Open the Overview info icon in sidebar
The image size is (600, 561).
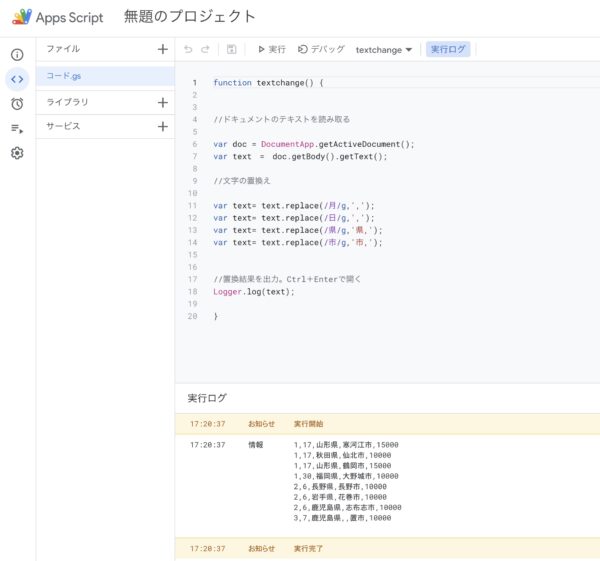coord(17,55)
